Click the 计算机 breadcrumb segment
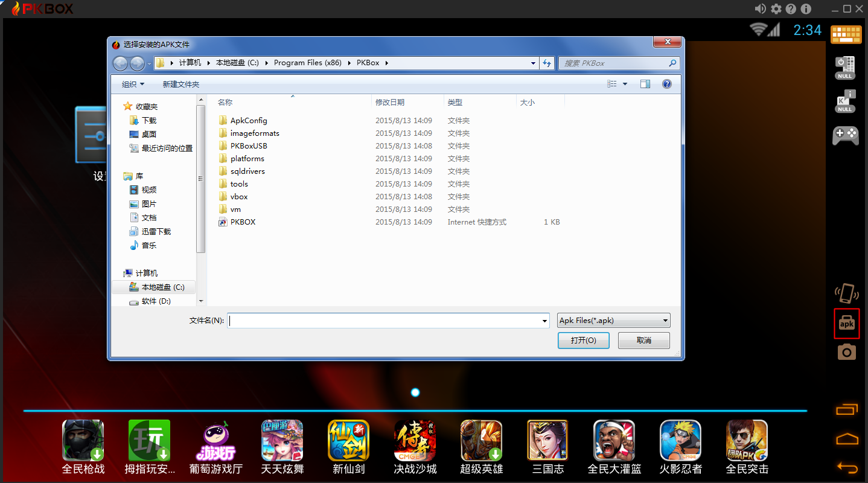The width and height of the screenshot is (868, 483). [x=190, y=63]
